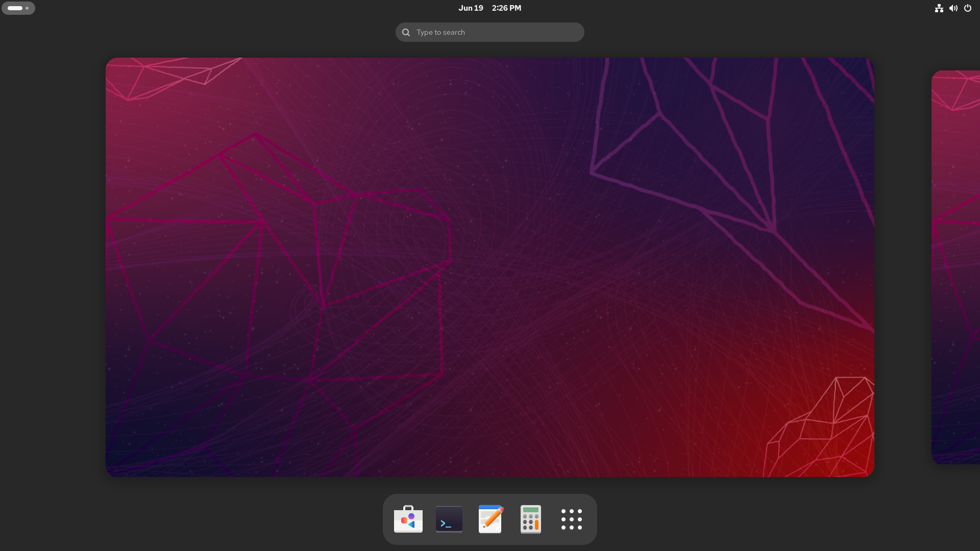The width and height of the screenshot is (980, 551).
Task: Click the network status icon in the top bar
Action: [x=939, y=8]
